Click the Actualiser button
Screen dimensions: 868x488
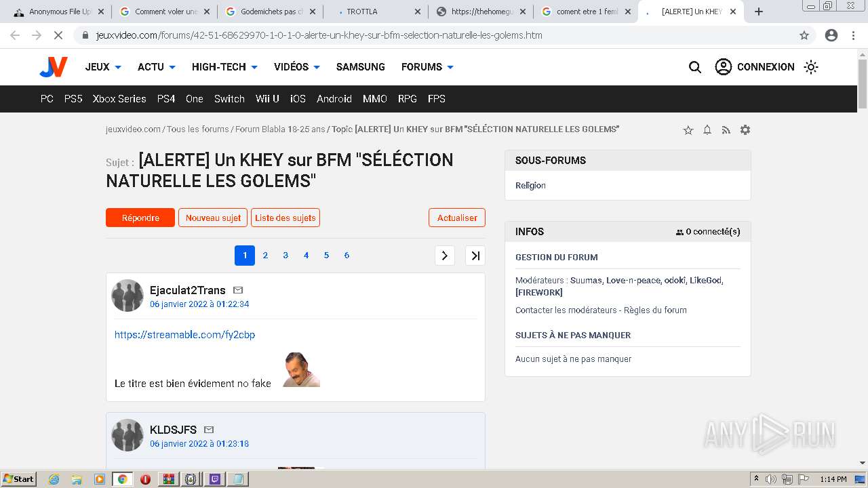click(x=457, y=218)
